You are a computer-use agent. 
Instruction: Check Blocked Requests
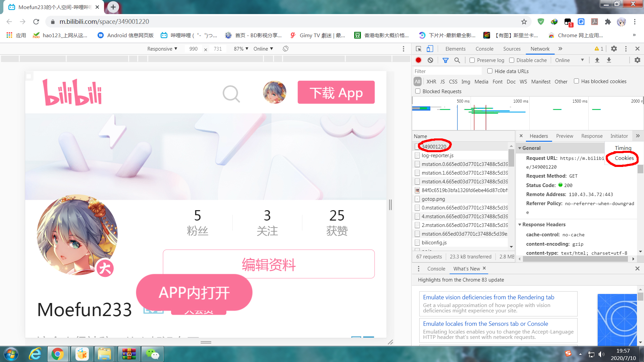(x=418, y=91)
